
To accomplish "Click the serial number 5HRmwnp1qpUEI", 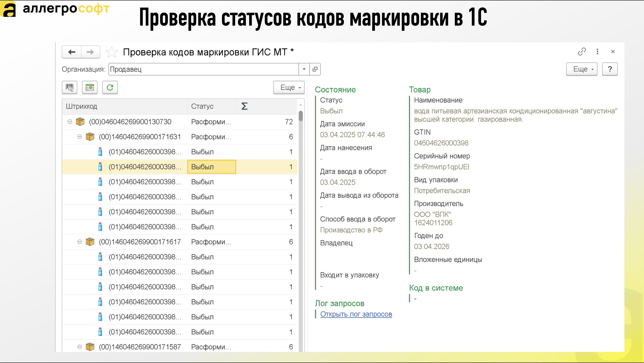I will coord(441,167).
